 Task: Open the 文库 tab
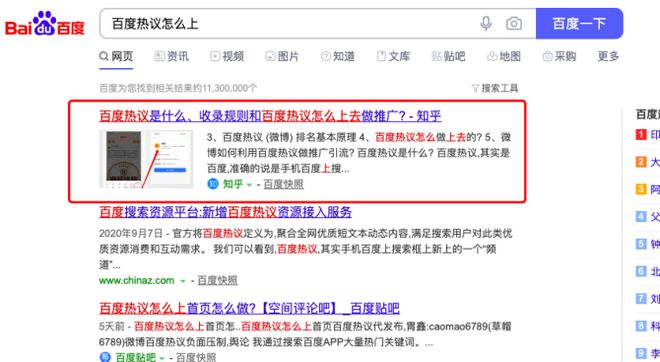[x=393, y=56]
